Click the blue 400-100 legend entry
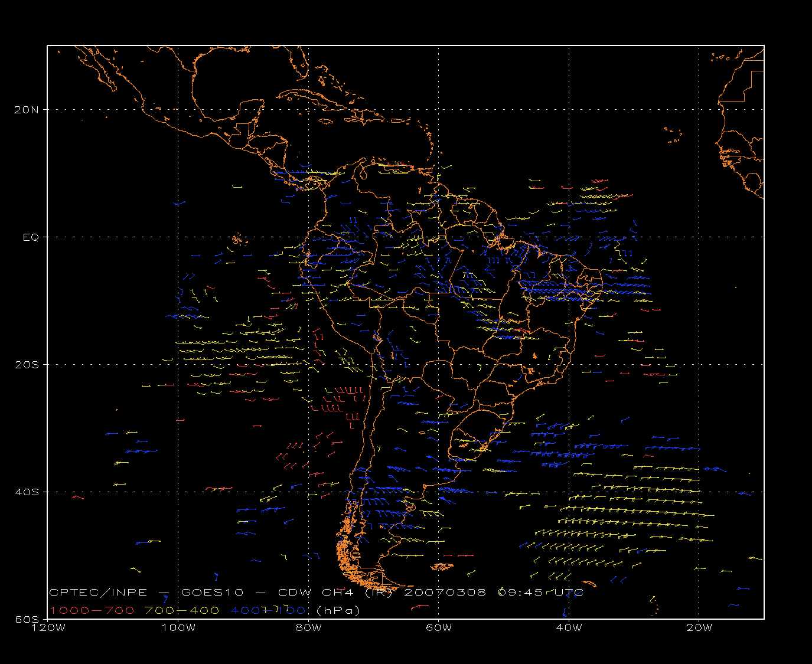This screenshot has height=664, width=812. click(268, 610)
